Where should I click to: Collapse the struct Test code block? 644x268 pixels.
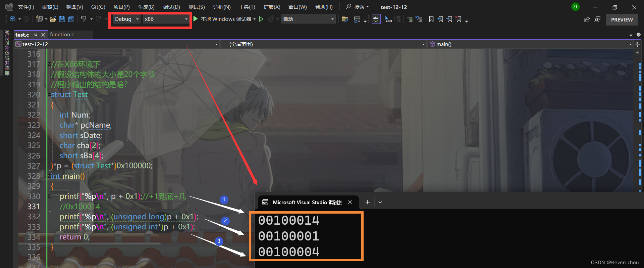pos(49,95)
